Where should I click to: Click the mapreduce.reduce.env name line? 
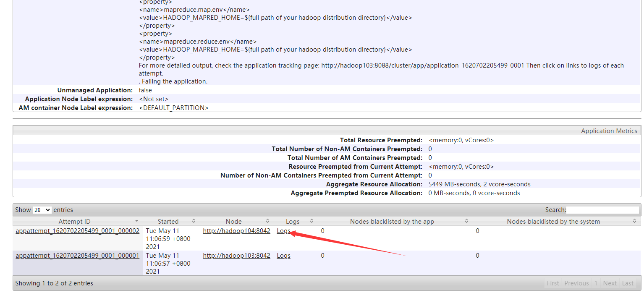tap(198, 42)
